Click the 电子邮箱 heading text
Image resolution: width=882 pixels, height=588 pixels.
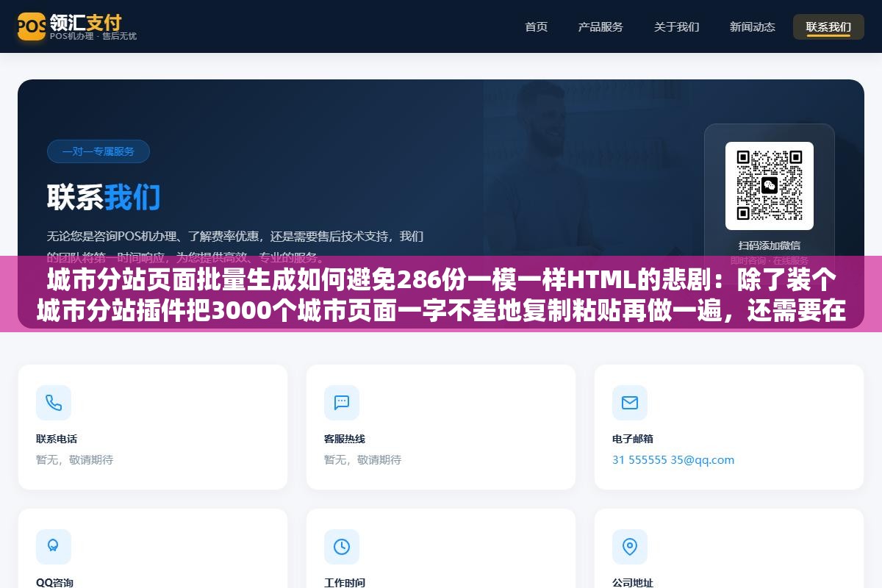tap(633, 439)
